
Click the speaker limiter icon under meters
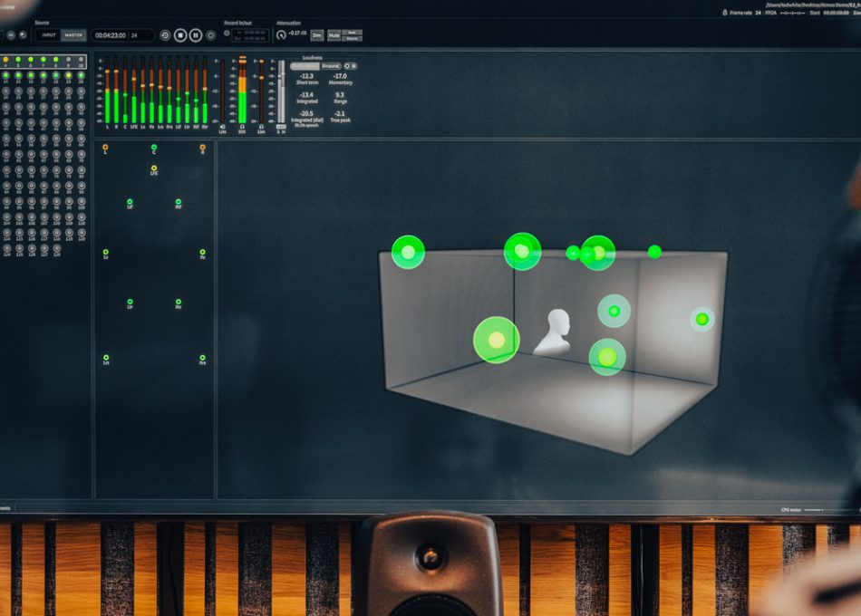pos(222,127)
